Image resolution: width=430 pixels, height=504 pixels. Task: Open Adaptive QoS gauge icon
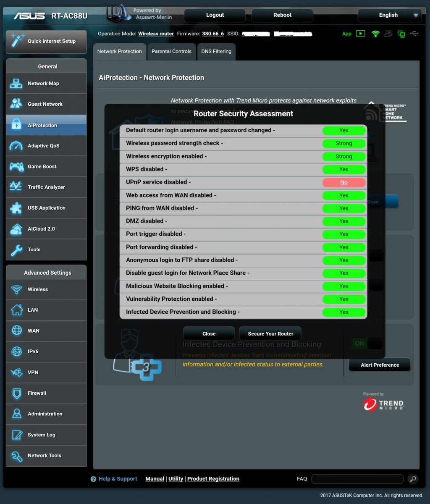coord(16,145)
